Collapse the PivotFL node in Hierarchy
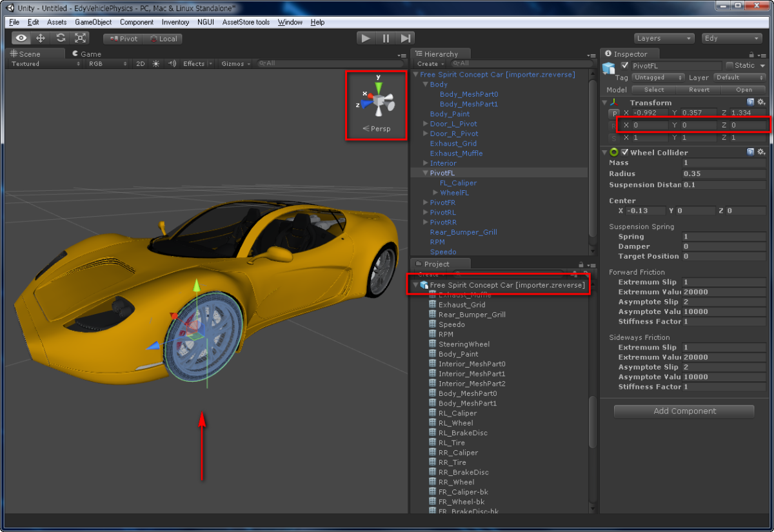The height and width of the screenshot is (532, 774). [426, 173]
